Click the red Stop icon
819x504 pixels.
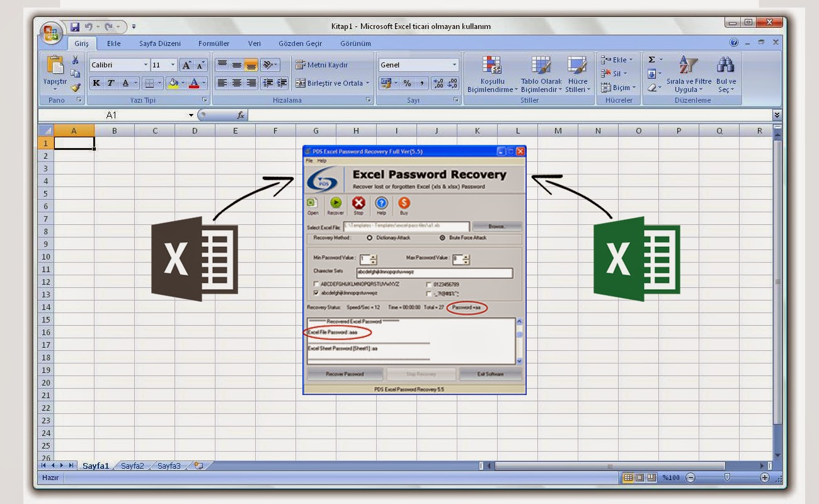click(x=358, y=203)
